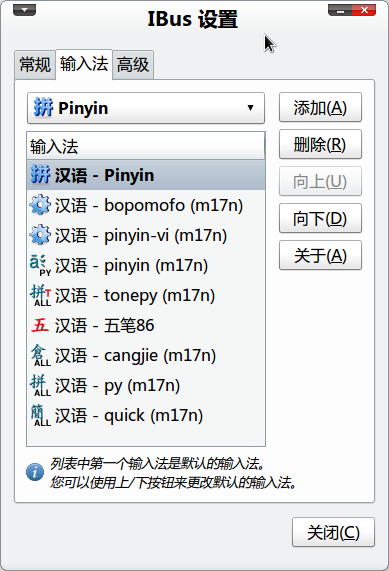Select 汉语 - bopomofo (m17n) entry

pyautogui.click(x=146, y=205)
